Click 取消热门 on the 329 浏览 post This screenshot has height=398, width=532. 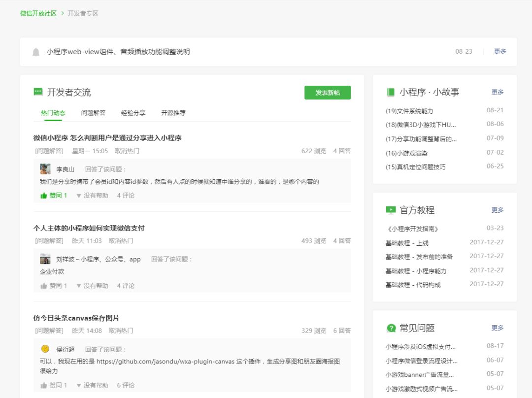(121, 331)
